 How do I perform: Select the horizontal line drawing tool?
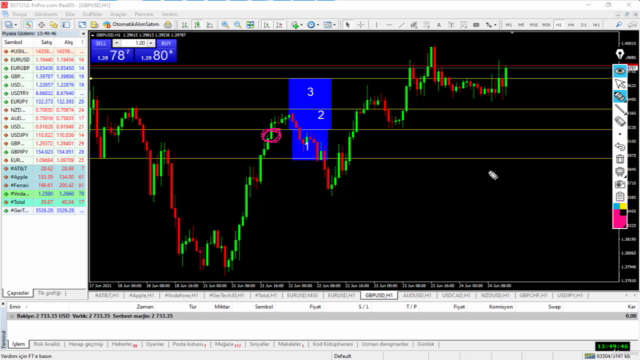(389, 25)
